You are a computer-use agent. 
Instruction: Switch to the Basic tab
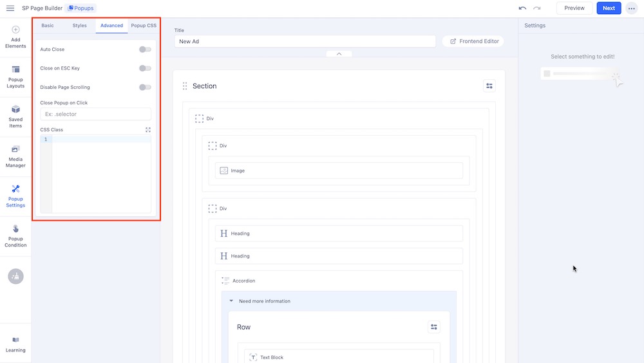coord(48,26)
